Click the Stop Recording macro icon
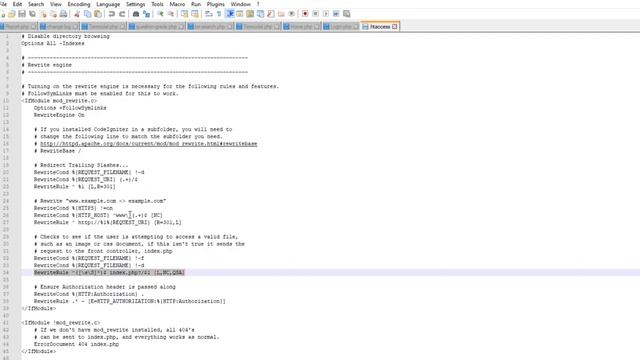The height and width of the screenshot is (360, 640). (x=315, y=14)
